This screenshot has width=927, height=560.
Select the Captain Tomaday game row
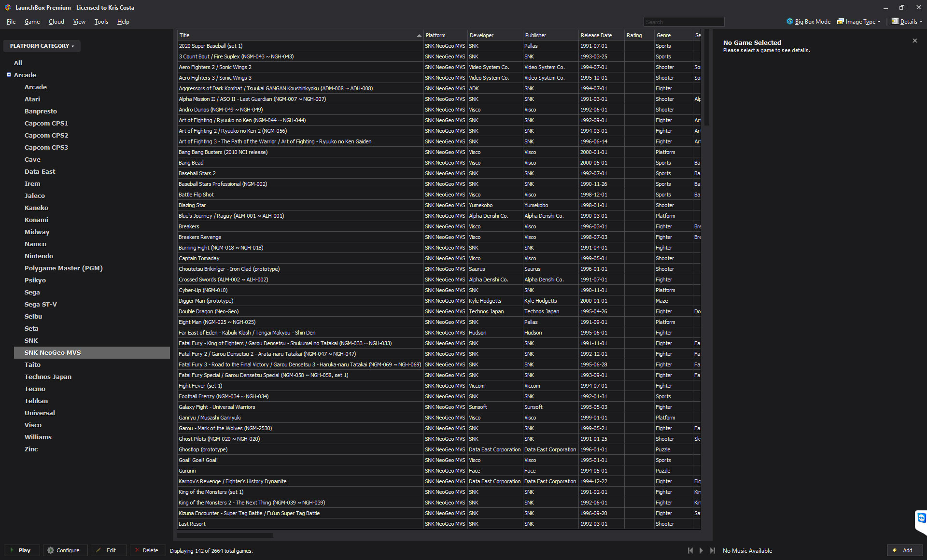coord(439,258)
